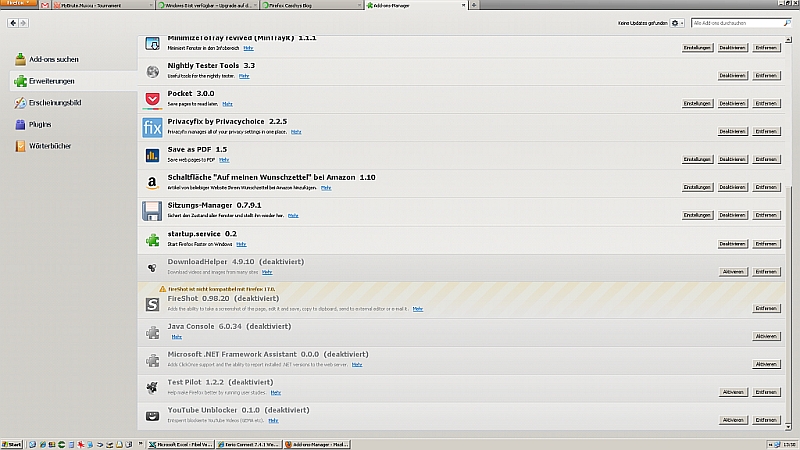
Task: Click the MinimizeToTray extension icon
Action: tap(152, 43)
